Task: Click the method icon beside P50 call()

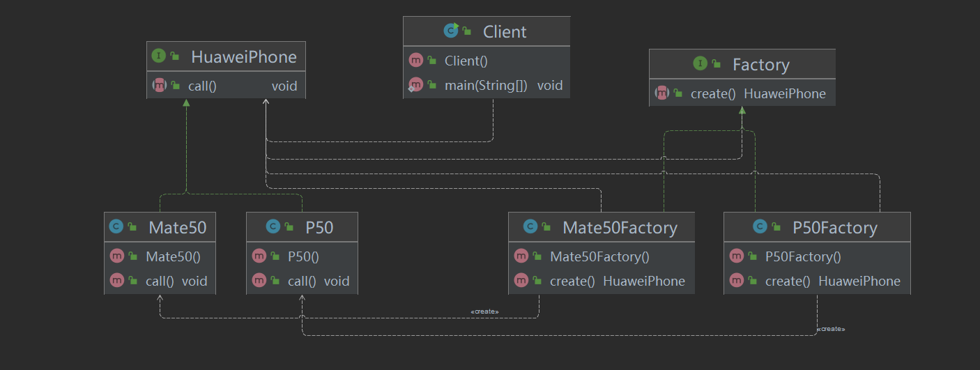Action: [259, 282]
